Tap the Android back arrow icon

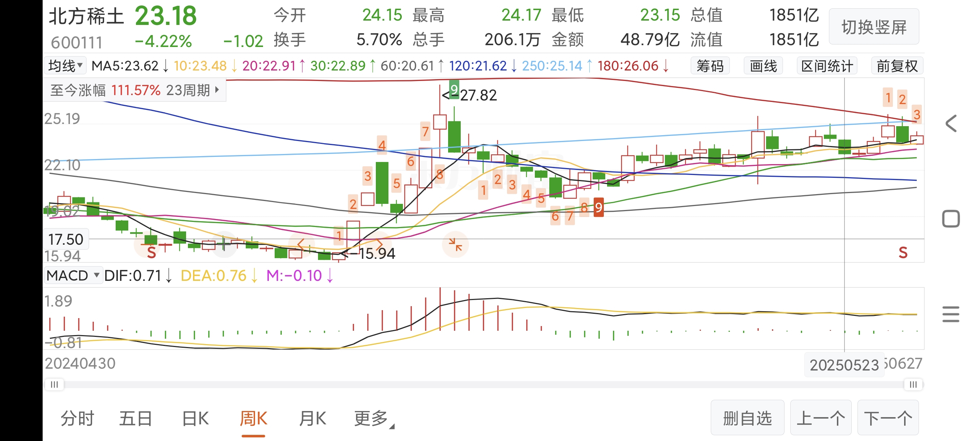951,124
